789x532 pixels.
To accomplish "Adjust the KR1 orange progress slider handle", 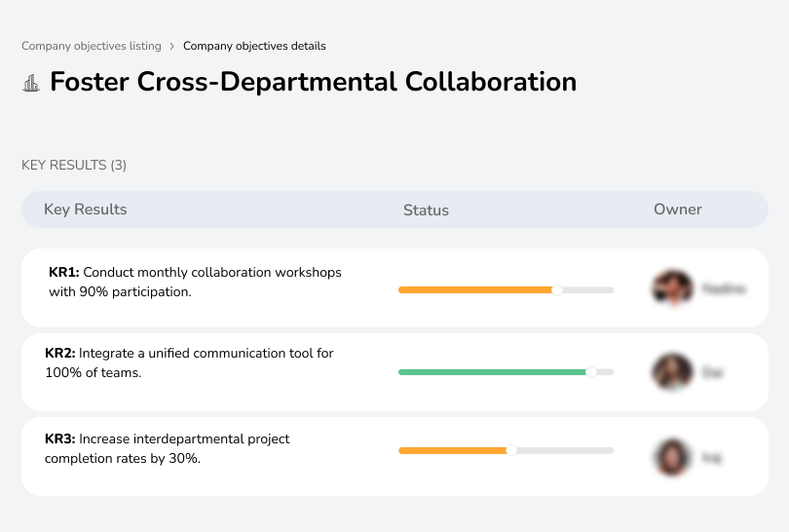I will 556,290.
